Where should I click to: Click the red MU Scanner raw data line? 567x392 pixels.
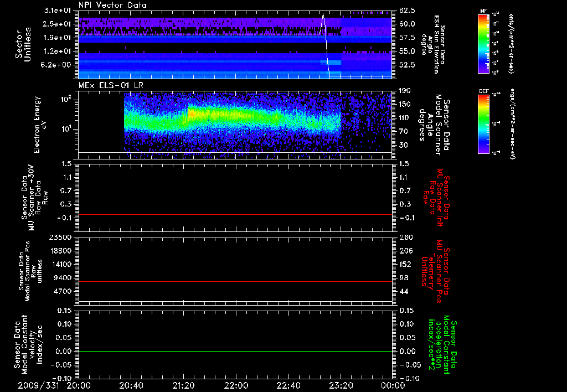235,214
